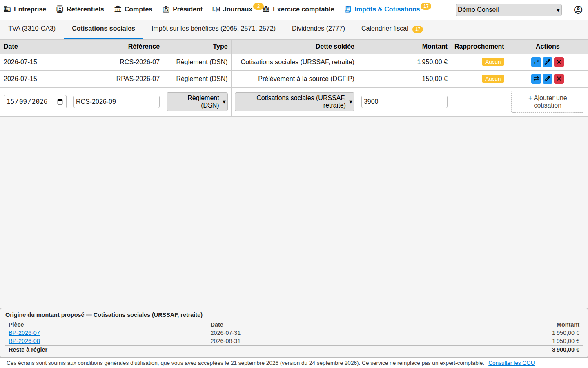
Task: Delete the RPAS-2026-07 row with red X
Action: tap(559, 79)
